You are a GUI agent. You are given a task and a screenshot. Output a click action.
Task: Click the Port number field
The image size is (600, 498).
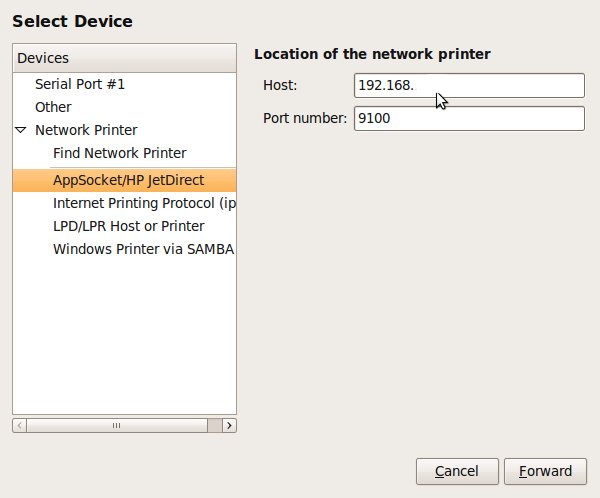coord(468,119)
